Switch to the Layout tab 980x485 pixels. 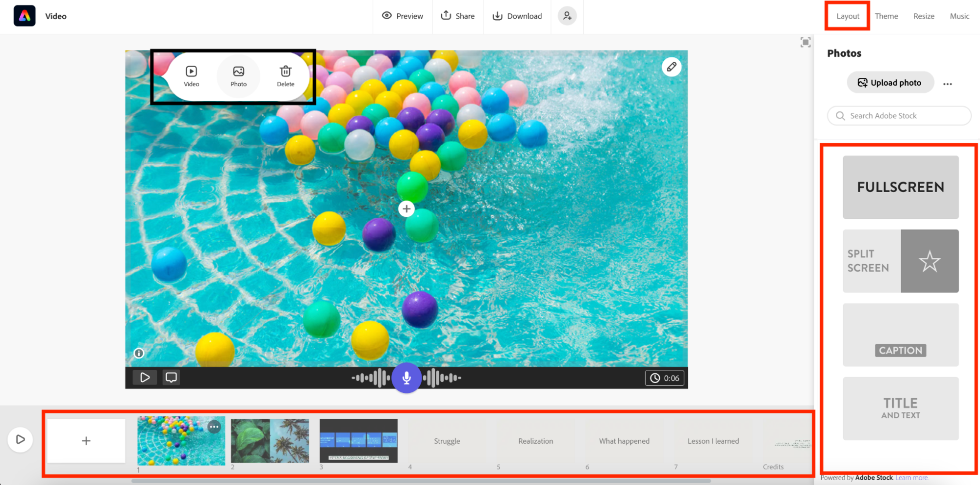848,16
